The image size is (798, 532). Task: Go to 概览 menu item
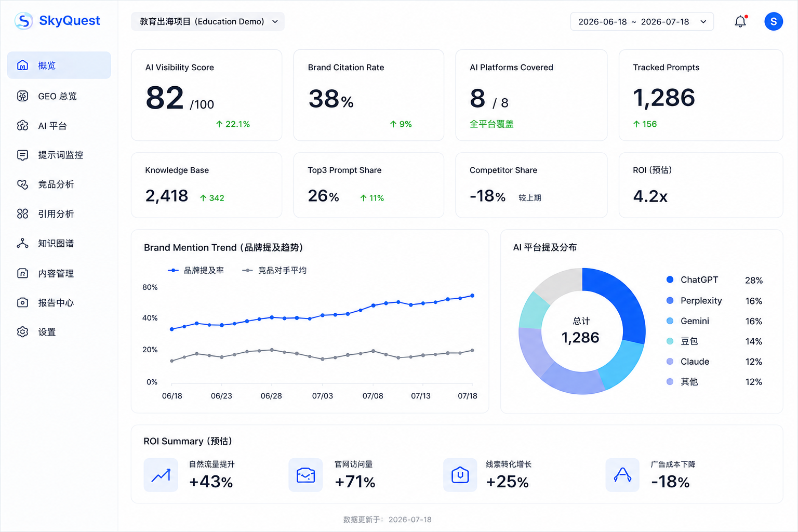59,65
